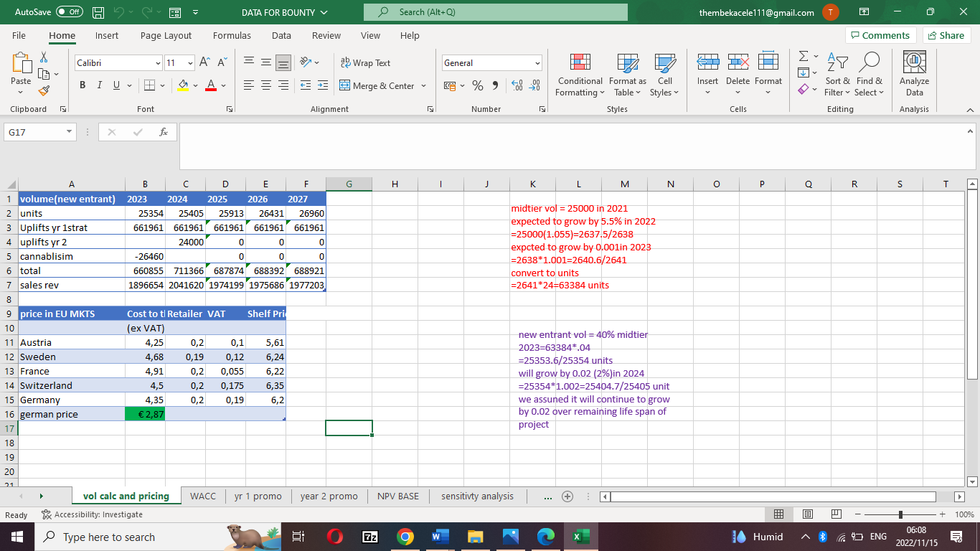Open the Format as Table gallery

[x=627, y=74]
